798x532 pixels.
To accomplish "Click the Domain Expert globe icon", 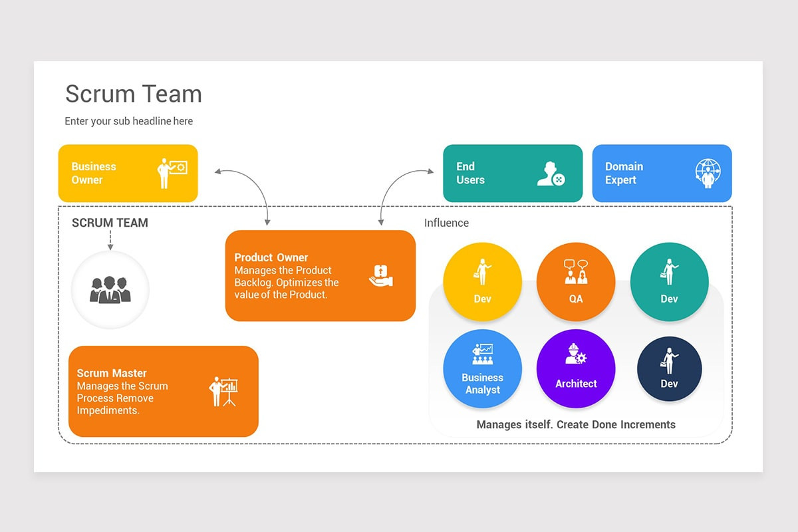I will point(707,173).
